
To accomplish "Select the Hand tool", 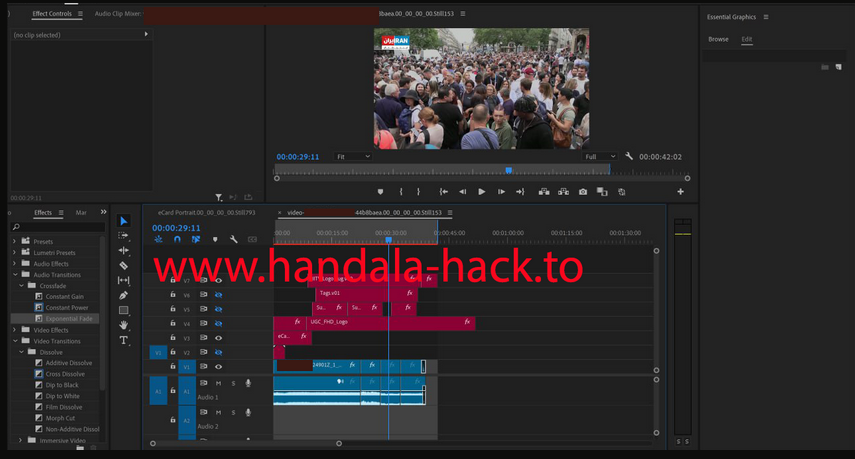I will pos(124,325).
